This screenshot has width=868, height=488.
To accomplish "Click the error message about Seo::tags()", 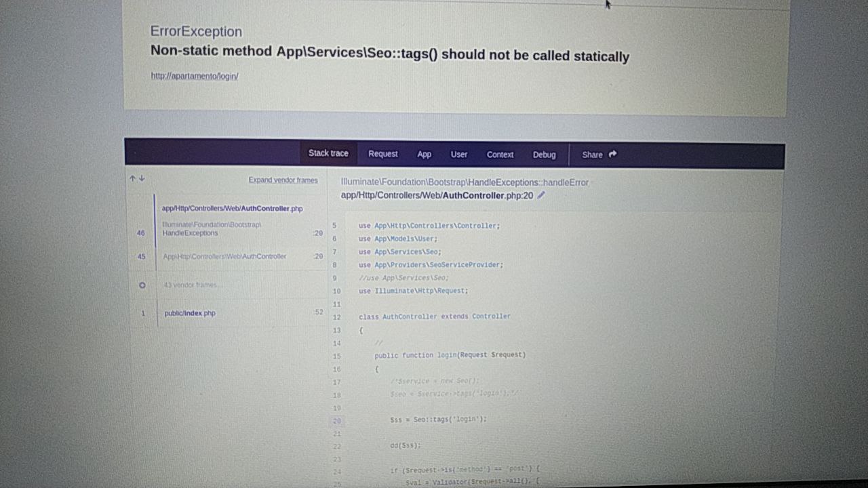I will coord(390,54).
